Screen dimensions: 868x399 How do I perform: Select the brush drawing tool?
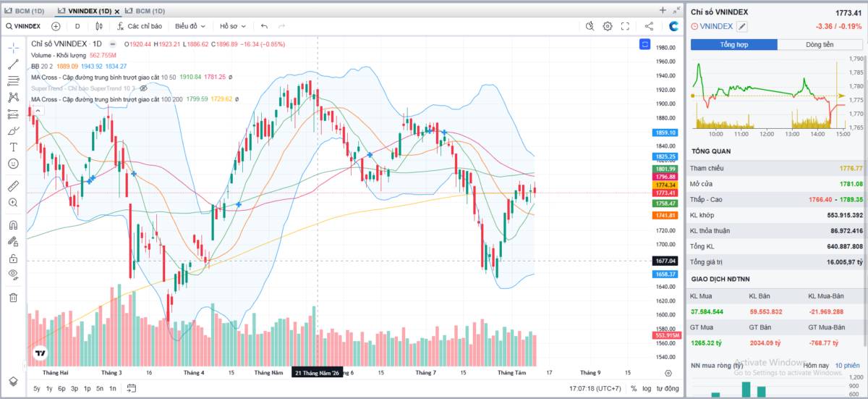pyautogui.click(x=13, y=130)
